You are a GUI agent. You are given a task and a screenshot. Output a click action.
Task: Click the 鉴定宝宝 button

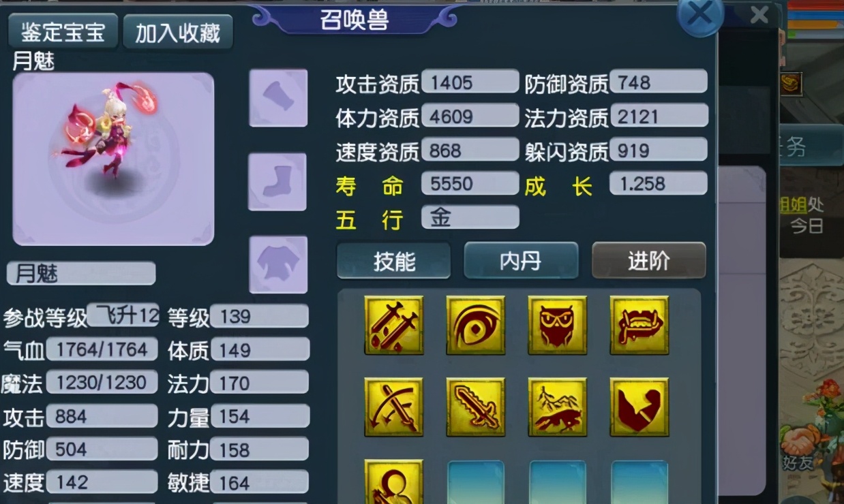[x=63, y=32]
